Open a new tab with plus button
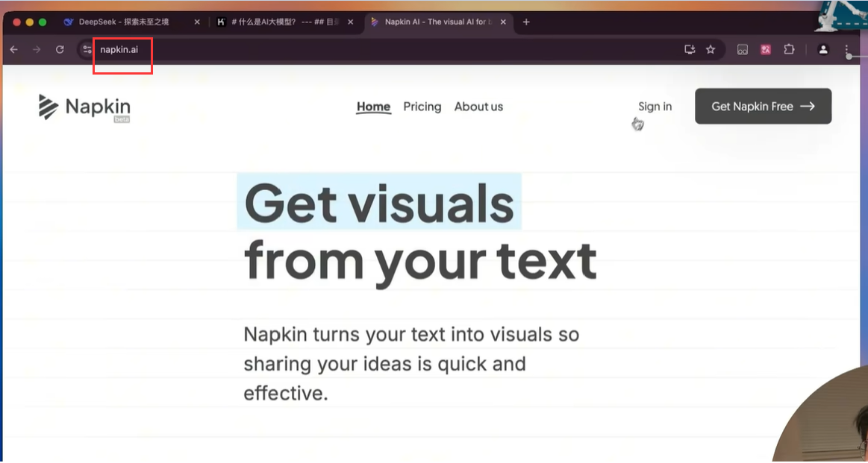The height and width of the screenshot is (463, 868). [526, 22]
